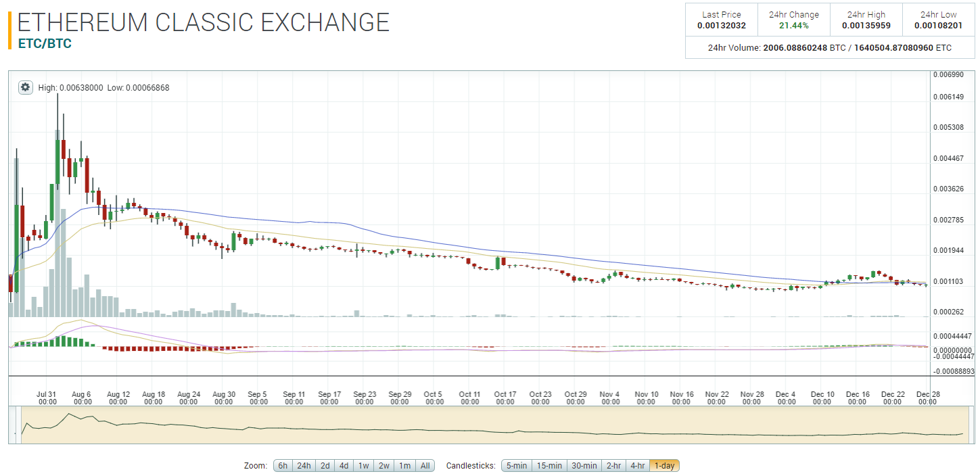980x476 pixels.
Task: Click the Aug 12 date label
Action: 118,398
